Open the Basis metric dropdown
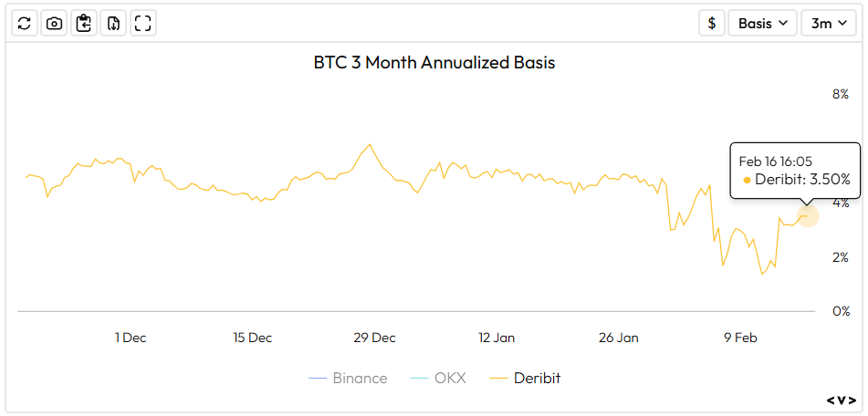 762,24
